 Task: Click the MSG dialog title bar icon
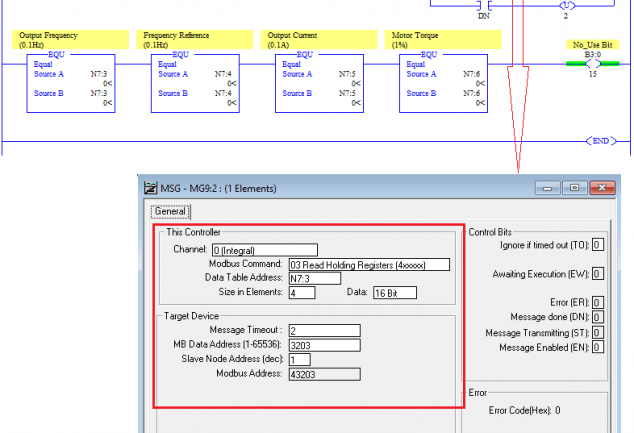pyautogui.click(x=150, y=188)
